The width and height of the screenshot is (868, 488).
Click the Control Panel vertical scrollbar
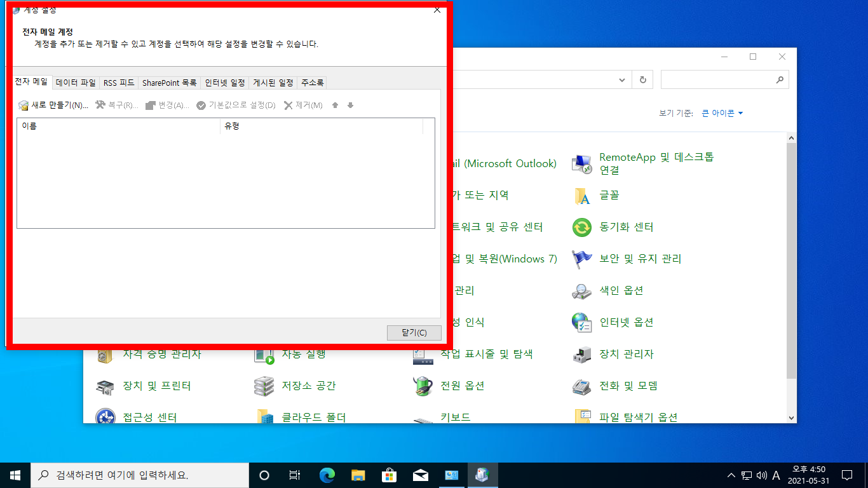[x=791, y=261]
